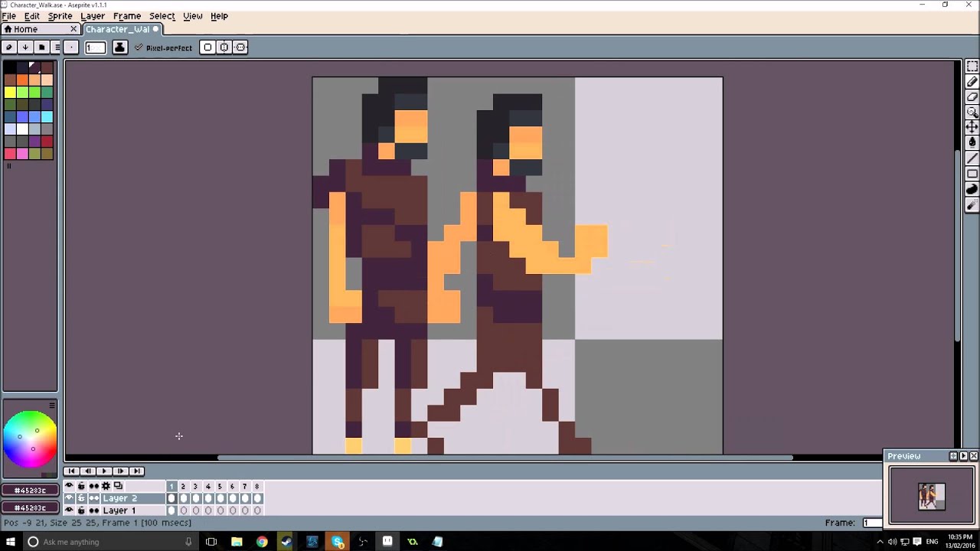Open the Edit menu
This screenshot has width=980, height=551.
coord(31,16)
